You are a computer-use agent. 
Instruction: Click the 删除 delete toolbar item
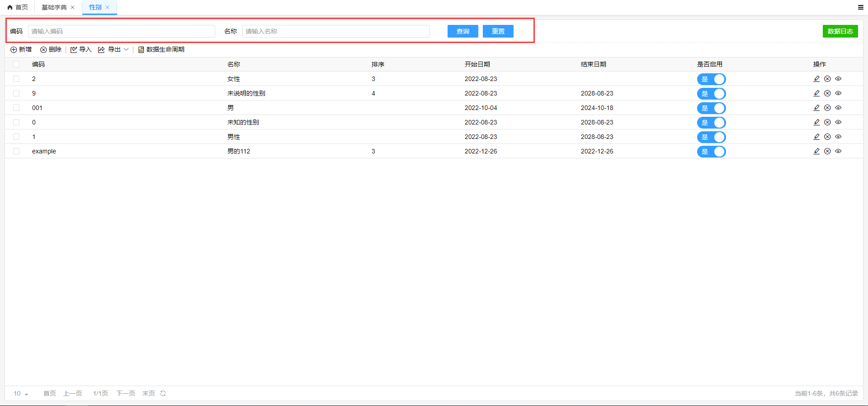pyautogui.click(x=51, y=49)
